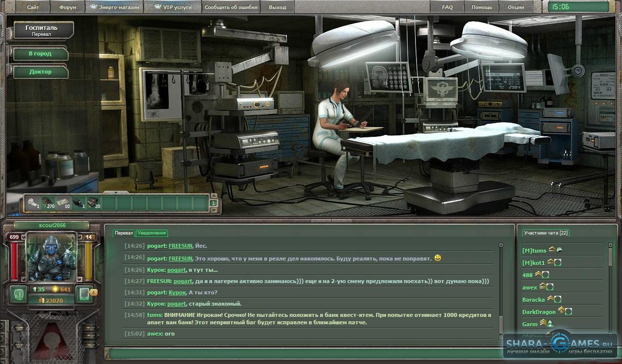Open the PDA device icon with badge 4

tap(84, 294)
